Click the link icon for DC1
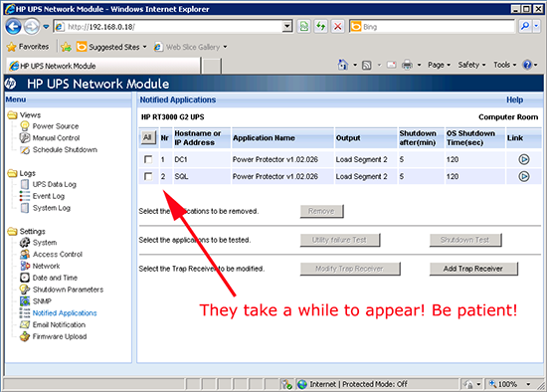Viewport: 547px width, 392px height. [x=523, y=159]
